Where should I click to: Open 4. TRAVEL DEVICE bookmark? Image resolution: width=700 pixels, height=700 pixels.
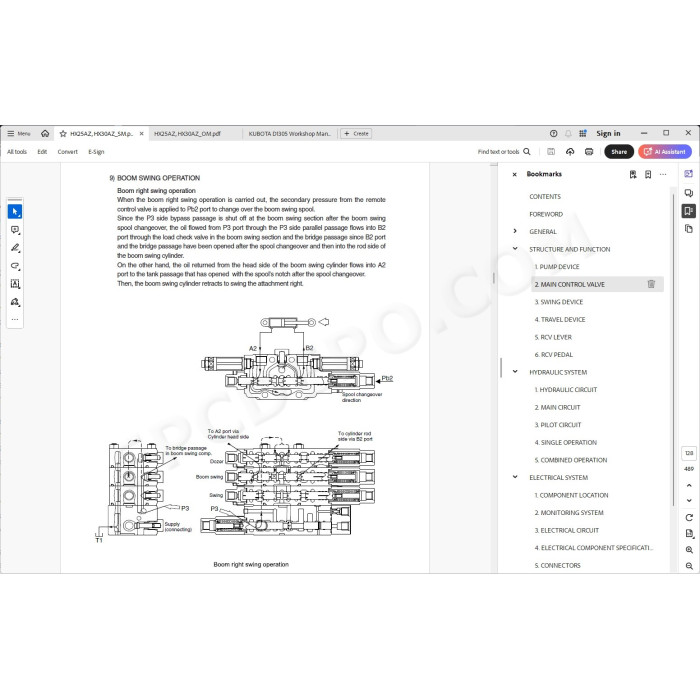pos(559,319)
